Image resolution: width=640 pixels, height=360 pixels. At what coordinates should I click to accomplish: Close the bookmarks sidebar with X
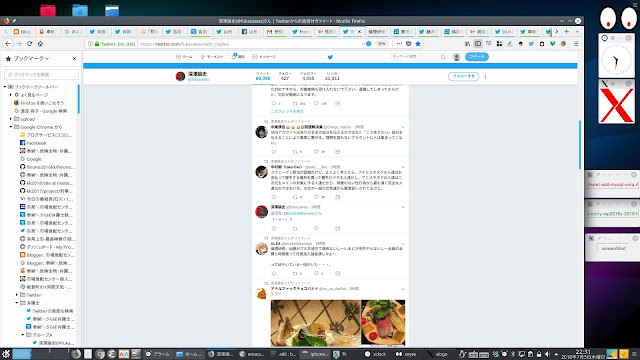74,58
